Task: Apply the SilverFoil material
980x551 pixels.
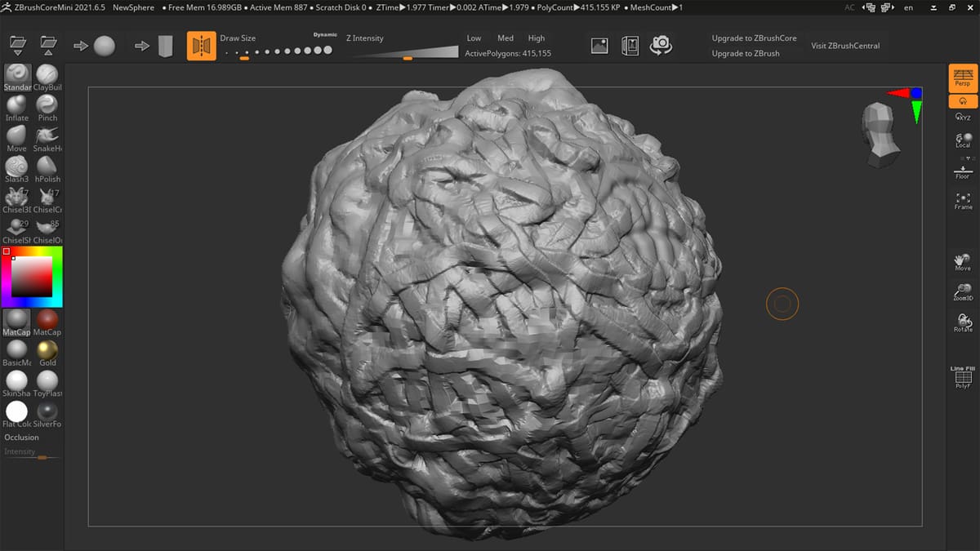Action: coord(47,414)
